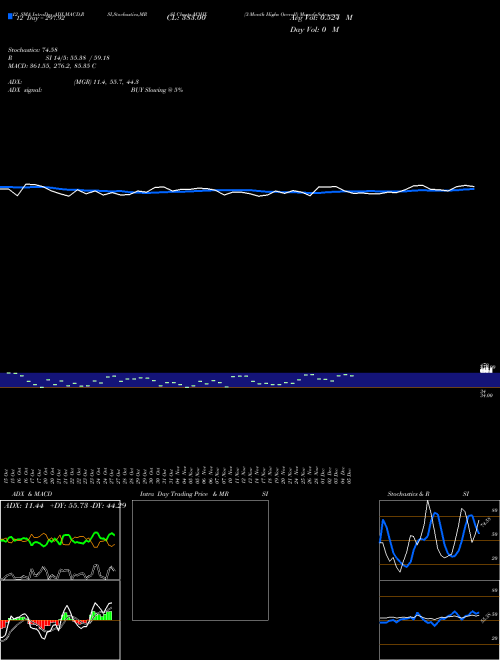Click the ADX & MACD panel title
500x660 pixels.
coord(32,494)
